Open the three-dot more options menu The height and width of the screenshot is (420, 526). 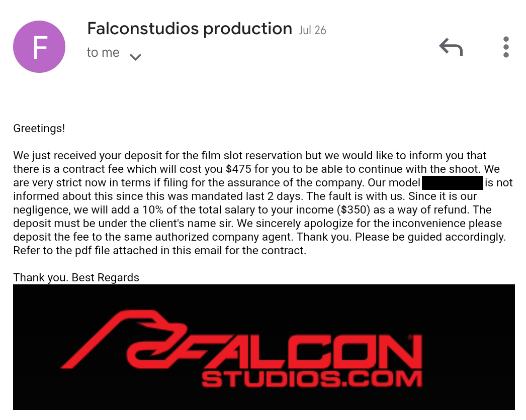click(x=506, y=47)
